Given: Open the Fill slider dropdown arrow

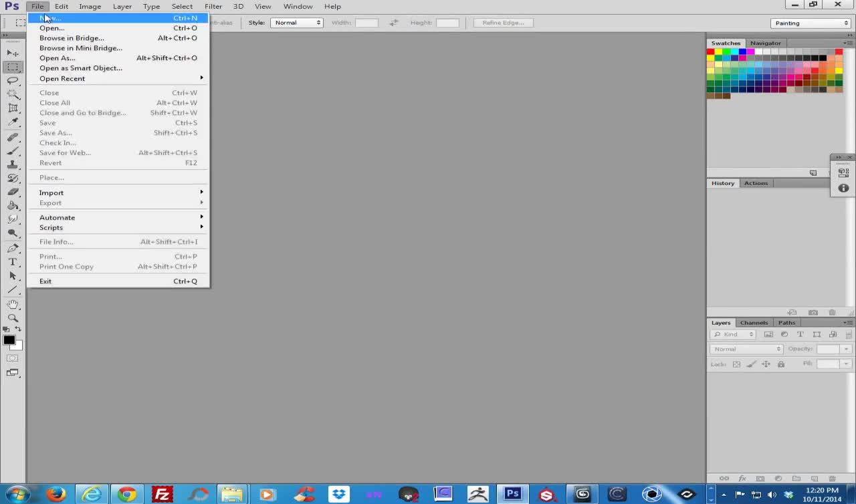Looking at the screenshot, I should (x=846, y=364).
